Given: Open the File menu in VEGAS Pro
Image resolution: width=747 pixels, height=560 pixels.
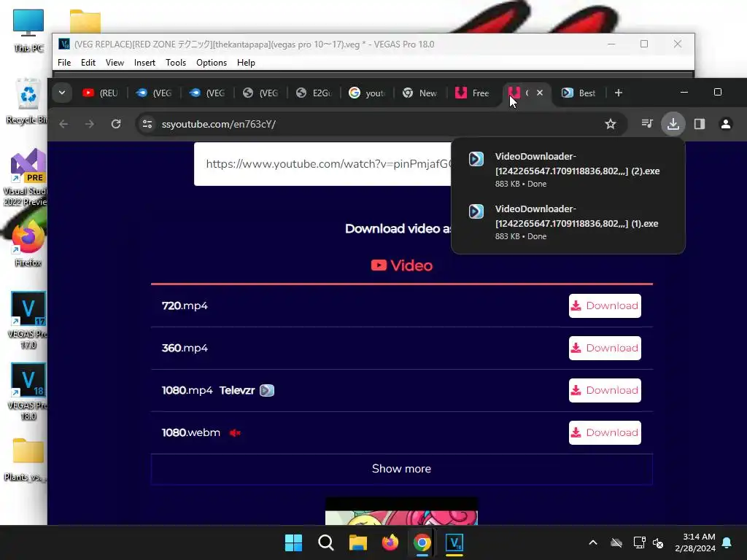Looking at the screenshot, I should (x=64, y=63).
